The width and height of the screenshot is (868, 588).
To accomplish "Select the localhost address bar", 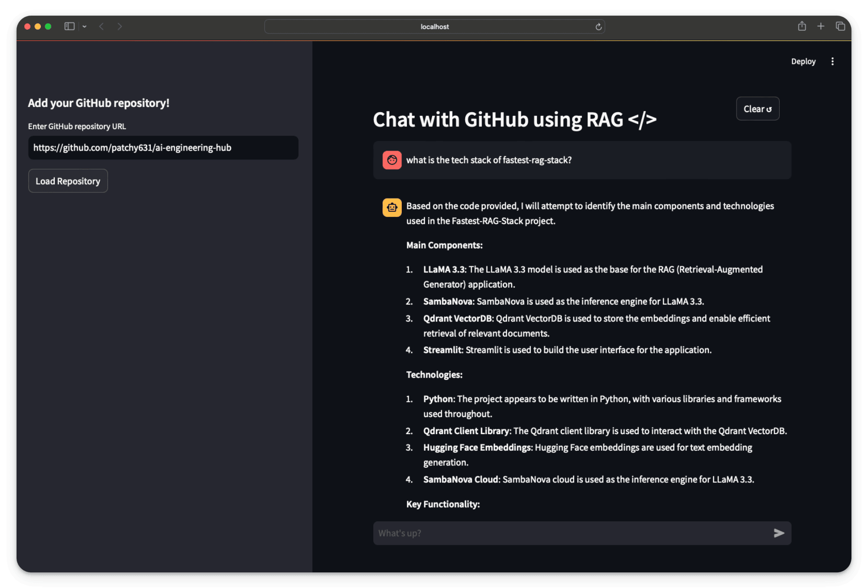I will (434, 27).
